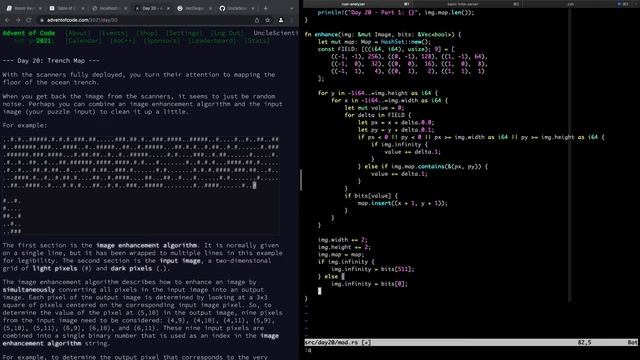Click the println Day 20 Part 1 line
Screen dimensions: 640x360
pyautogui.click(x=396, y=13)
